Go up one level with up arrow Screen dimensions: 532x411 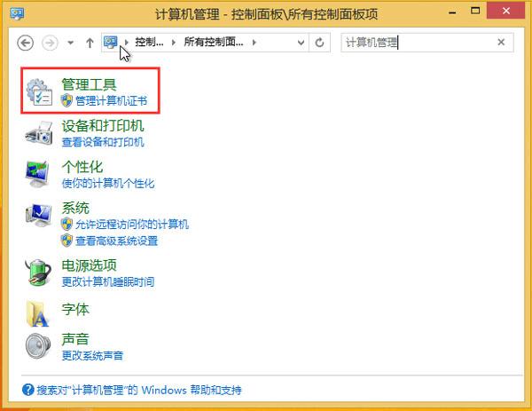pos(90,43)
